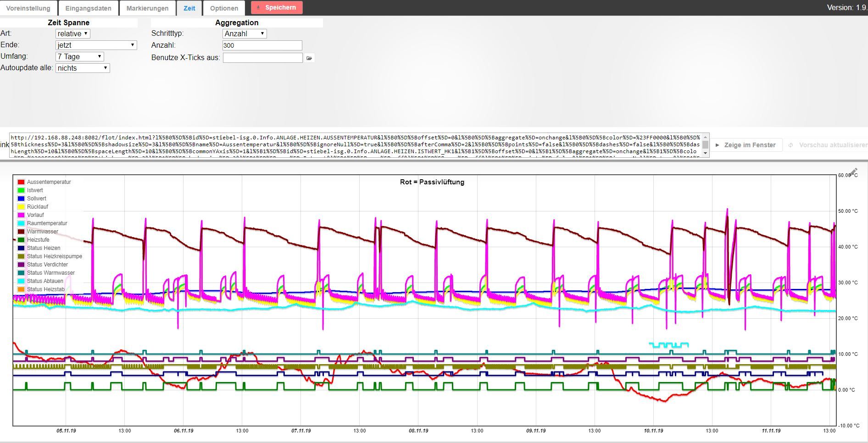Switch to the Voreinstellung tab
Image resolution: width=868 pixels, height=443 pixels.
point(28,8)
